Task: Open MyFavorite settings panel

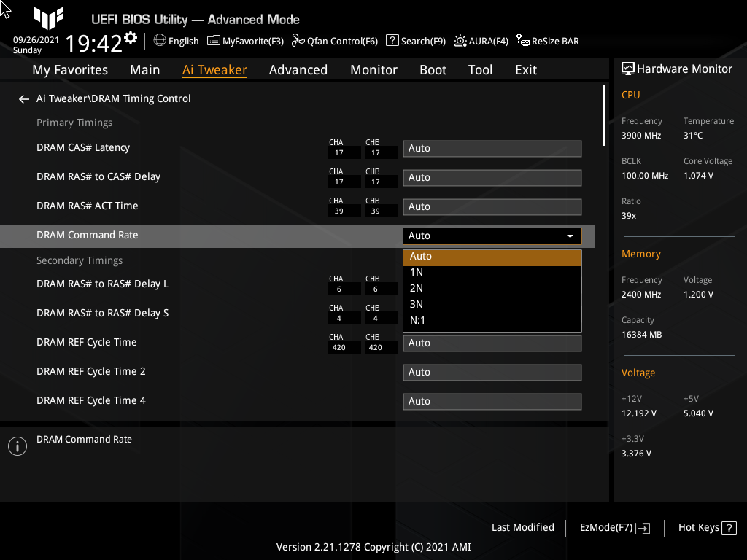Action: point(245,41)
